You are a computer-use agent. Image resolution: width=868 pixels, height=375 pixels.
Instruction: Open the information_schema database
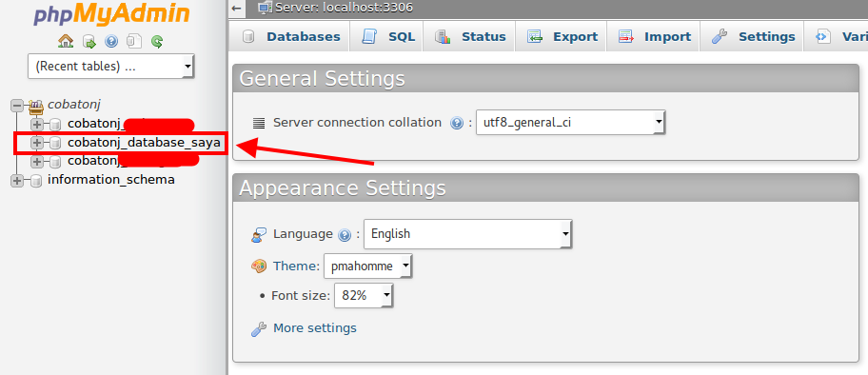coord(111,180)
